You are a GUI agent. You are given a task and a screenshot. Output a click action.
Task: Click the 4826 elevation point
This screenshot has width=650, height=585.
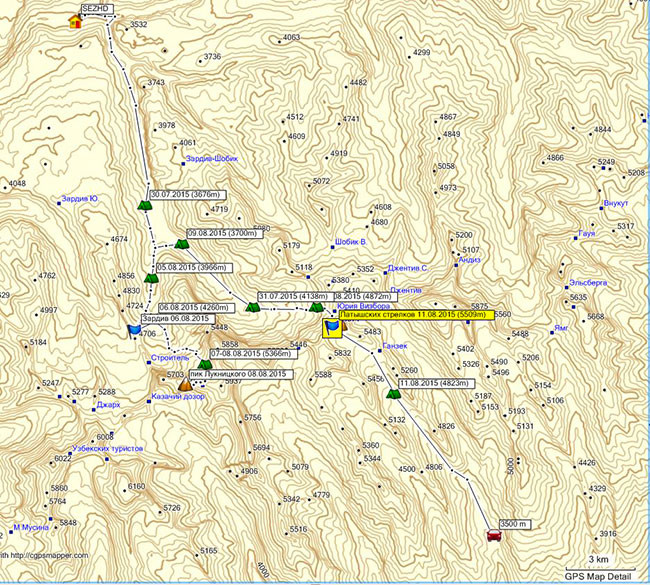click(446, 426)
